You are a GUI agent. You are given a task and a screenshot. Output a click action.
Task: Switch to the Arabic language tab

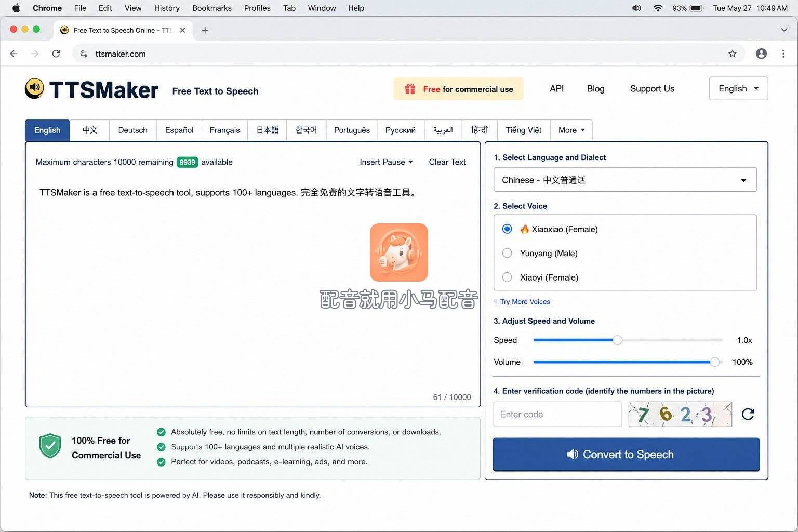tap(443, 130)
